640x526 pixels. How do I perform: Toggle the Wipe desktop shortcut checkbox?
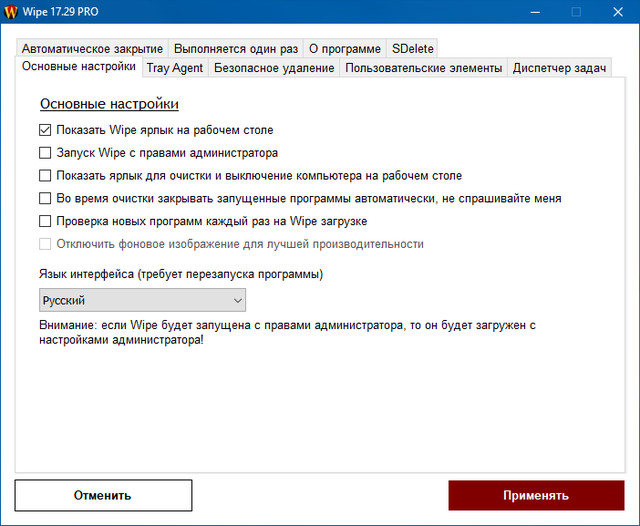point(45,130)
